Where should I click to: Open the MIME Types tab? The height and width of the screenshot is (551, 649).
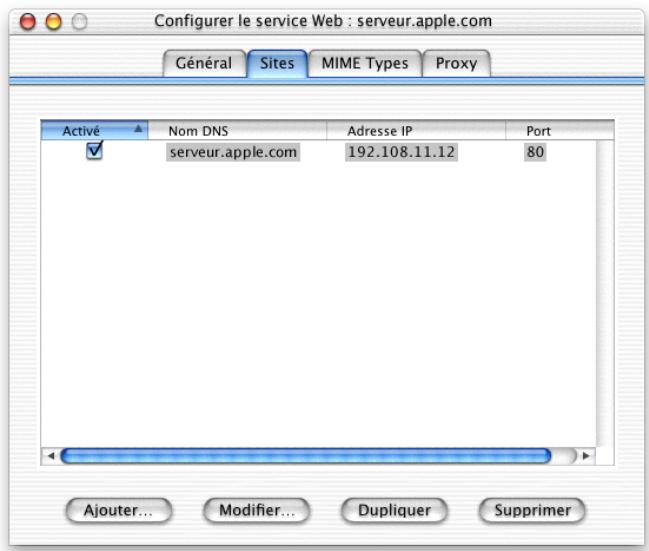coord(365,63)
